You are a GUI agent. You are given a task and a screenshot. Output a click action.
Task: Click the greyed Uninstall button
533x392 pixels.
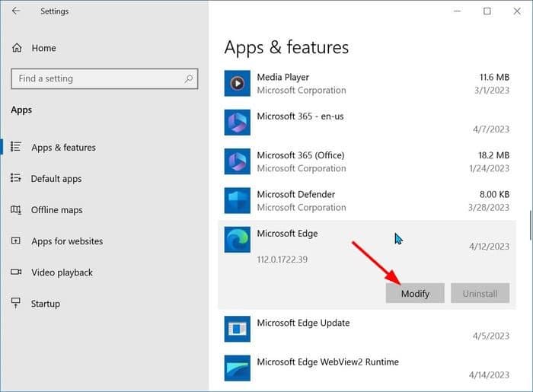pyautogui.click(x=480, y=293)
